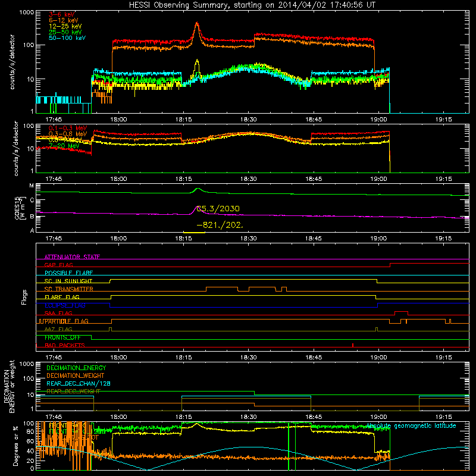Viewport: 476px width, 476px height.
Task: Click the REAR_DEC_WEIGHT legend label
Action: coord(73,392)
